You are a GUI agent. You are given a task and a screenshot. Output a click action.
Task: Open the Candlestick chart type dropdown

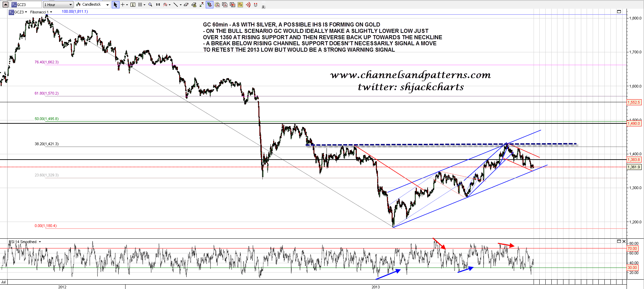(93, 5)
